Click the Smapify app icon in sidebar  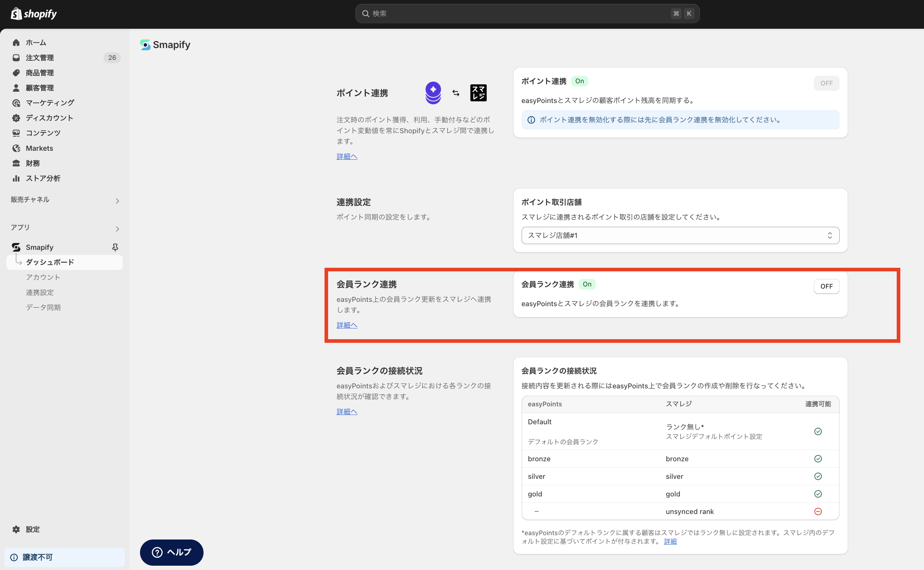(x=16, y=247)
